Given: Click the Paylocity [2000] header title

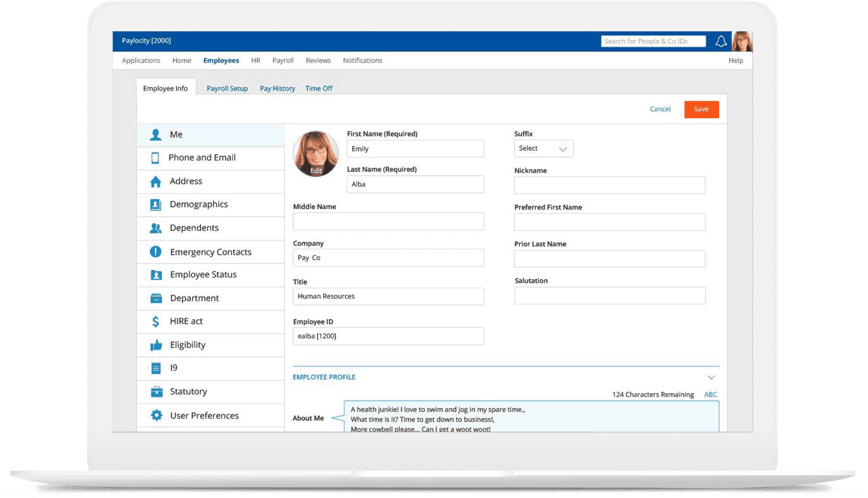Looking at the screenshot, I should [x=146, y=41].
